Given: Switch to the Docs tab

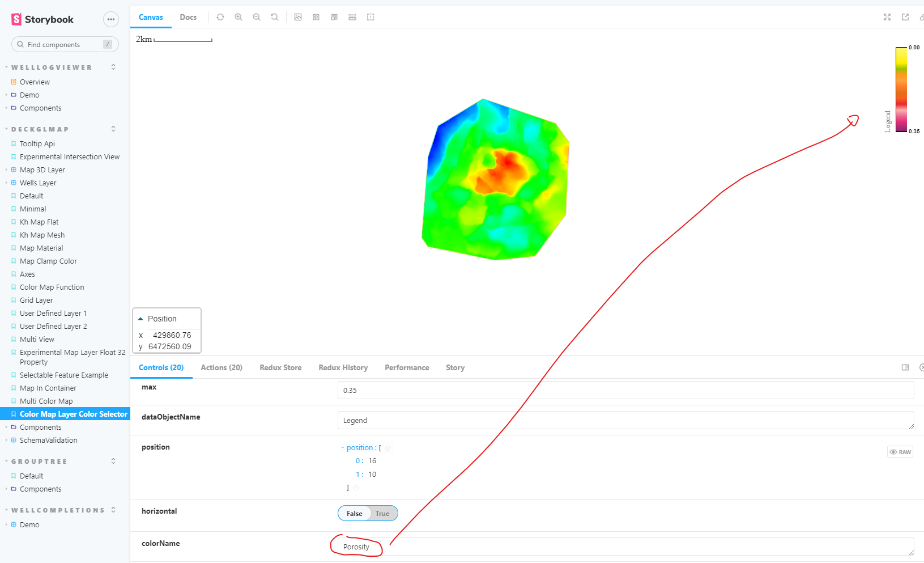Looking at the screenshot, I should [188, 17].
